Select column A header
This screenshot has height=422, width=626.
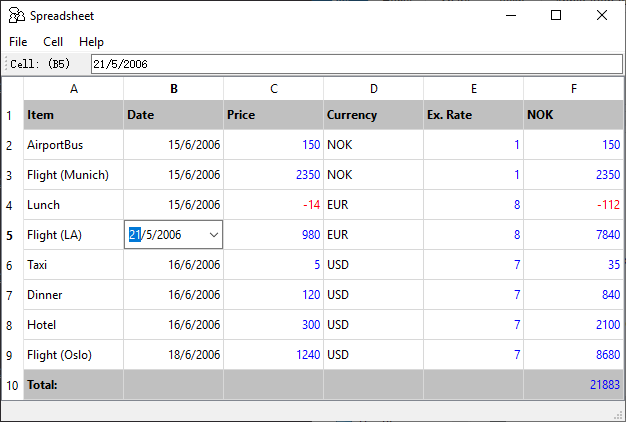pos(73,88)
